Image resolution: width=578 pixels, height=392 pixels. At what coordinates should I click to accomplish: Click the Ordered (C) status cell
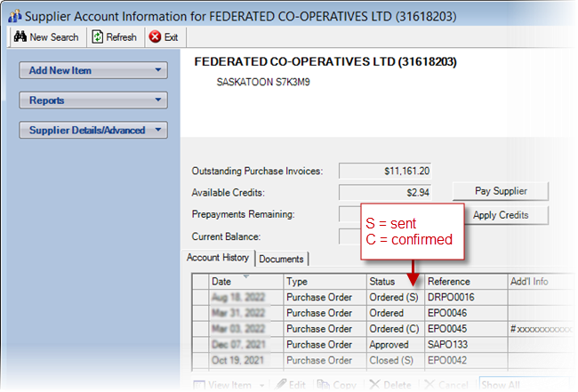pyautogui.click(x=395, y=329)
